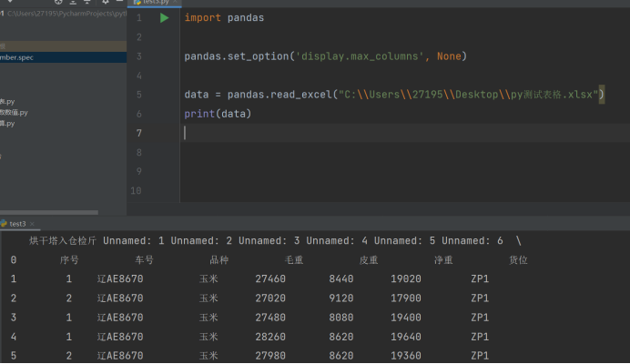Click the project path C:\Users\27195\PycharmProjects
Image resolution: width=630 pixels, height=364 pixels.
[x=66, y=14]
